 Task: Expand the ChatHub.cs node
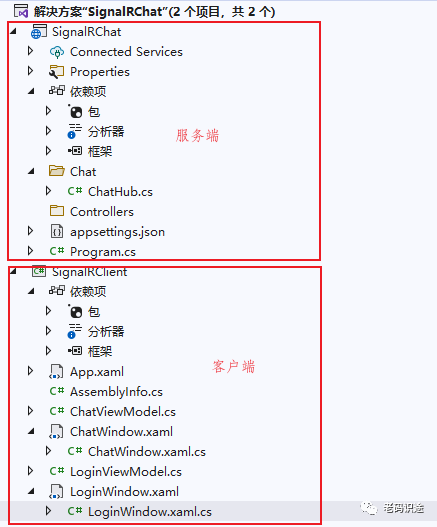(48, 191)
